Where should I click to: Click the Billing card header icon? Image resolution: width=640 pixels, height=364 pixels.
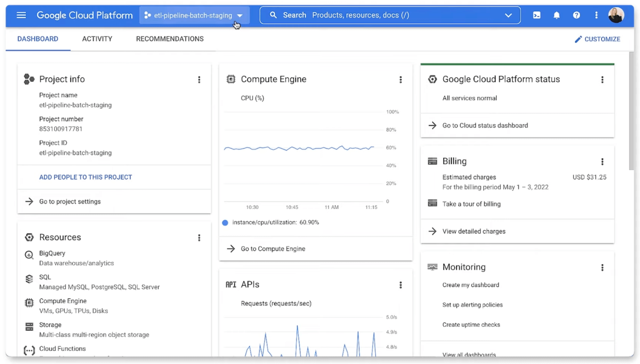point(432,161)
